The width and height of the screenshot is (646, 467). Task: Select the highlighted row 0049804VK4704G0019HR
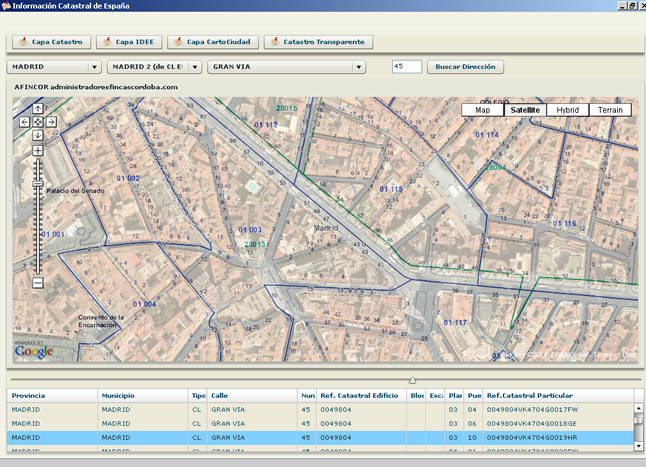click(x=320, y=438)
